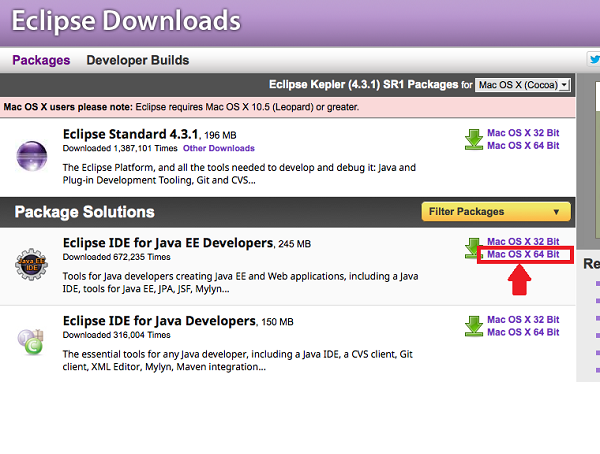Image resolution: width=600 pixels, height=454 pixels.
Task: Click Eclipse IDE for Java EE Developers title
Action: [x=168, y=243]
